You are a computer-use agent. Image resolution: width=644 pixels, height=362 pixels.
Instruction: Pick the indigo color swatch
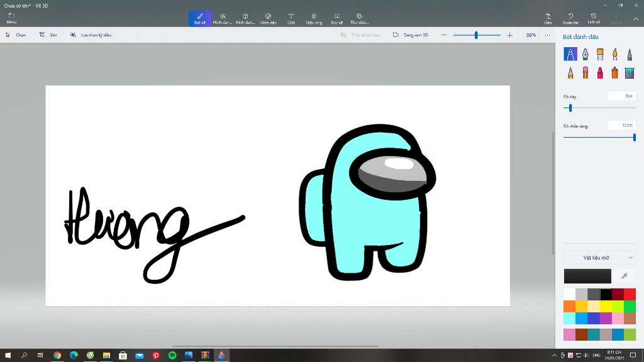pyautogui.click(x=594, y=318)
